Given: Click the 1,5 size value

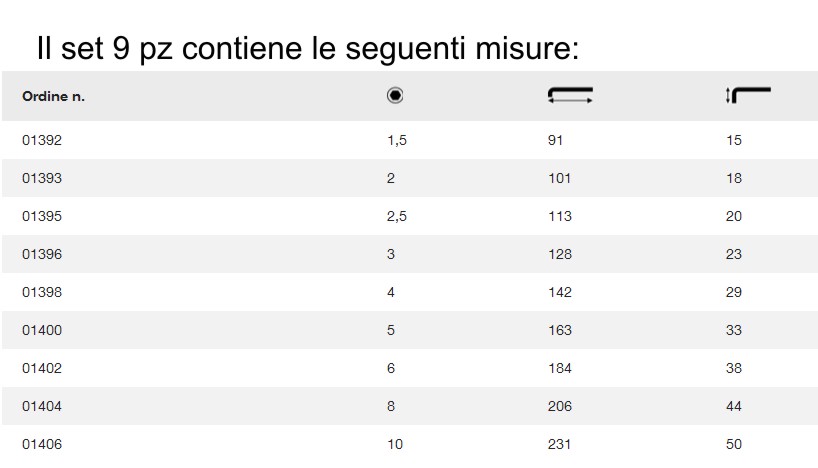Looking at the screenshot, I should pos(397,141).
